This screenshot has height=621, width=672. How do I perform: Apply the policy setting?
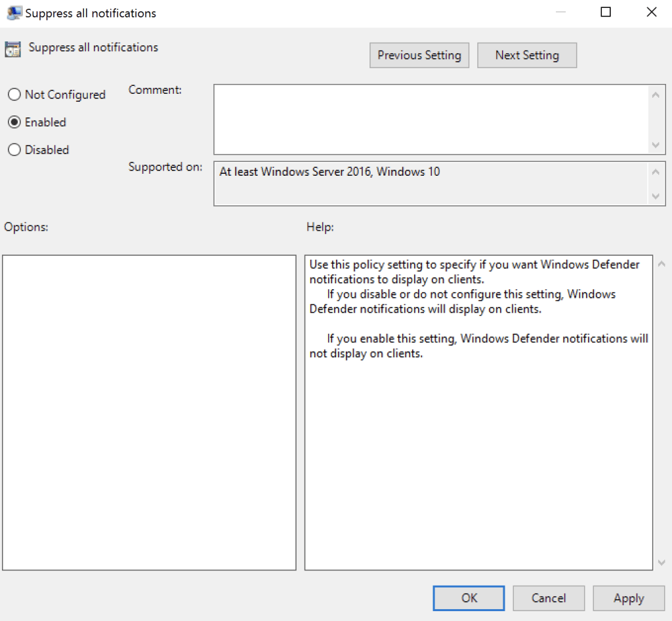pos(629,598)
